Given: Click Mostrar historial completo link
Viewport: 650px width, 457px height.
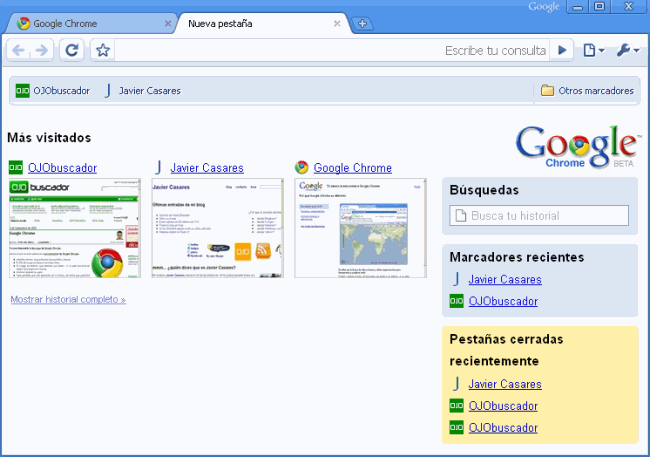Looking at the screenshot, I should (68, 299).
